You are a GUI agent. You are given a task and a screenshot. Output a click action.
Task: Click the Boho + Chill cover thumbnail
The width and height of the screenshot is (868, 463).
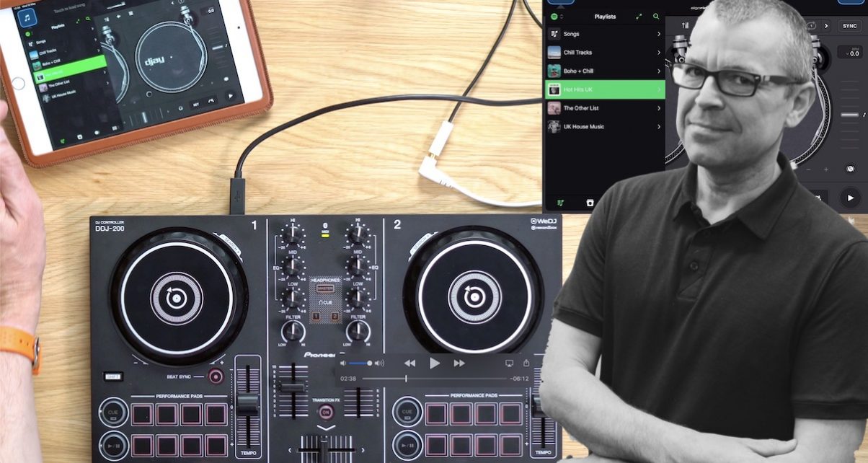[554, 71]
